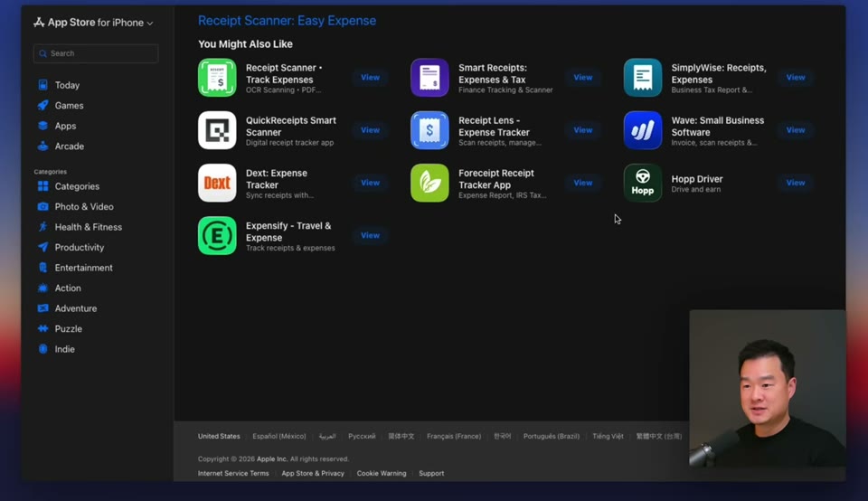Viewport: 868px width, 501px height.
Task: Click the Health & Fitness runner icon
Action: coord(42,227)
